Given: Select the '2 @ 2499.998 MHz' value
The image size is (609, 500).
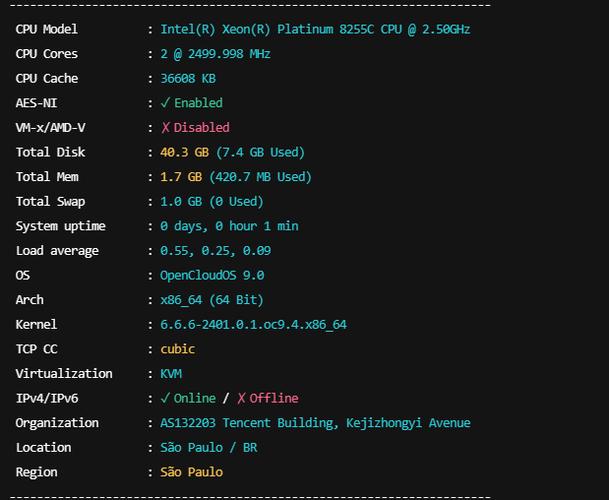Looking at the screenshot, I should coord(215,54).
